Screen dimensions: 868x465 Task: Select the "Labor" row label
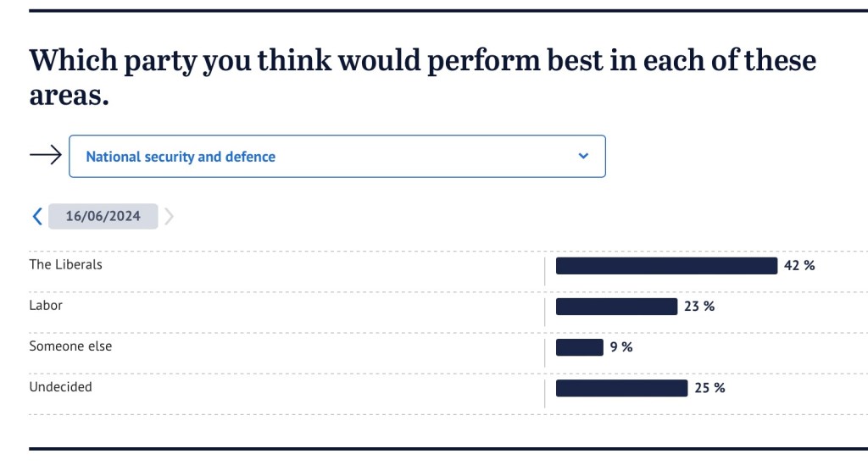pyautogui.click(x=46, y=305)
